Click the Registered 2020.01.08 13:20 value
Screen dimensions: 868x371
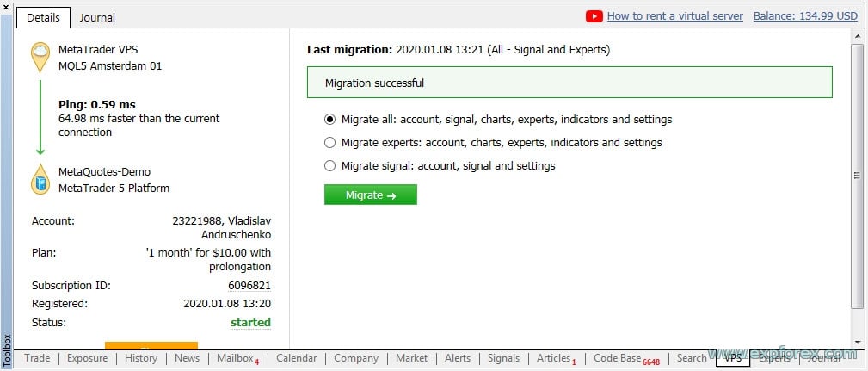click(x=227, y=304)
